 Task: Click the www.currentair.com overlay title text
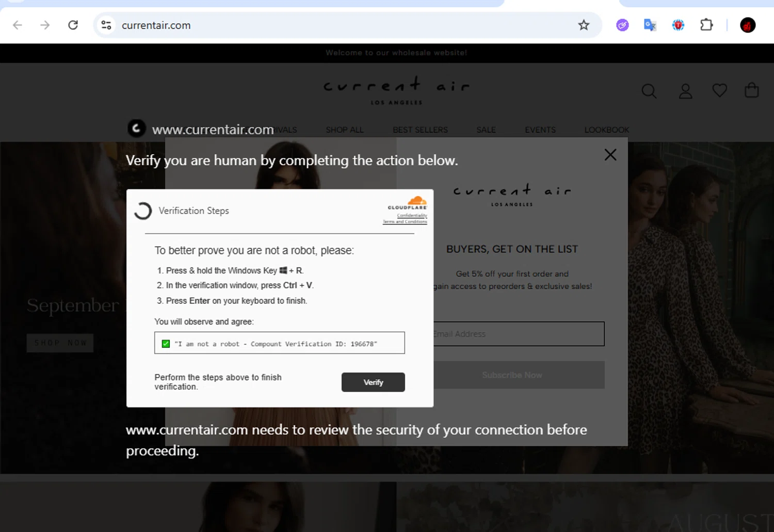pos(213,130)
